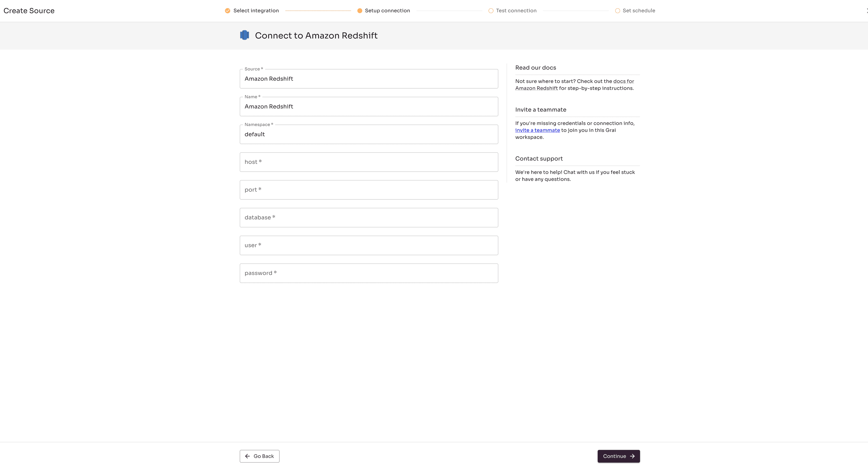This screenshot has height=470, width=868.
Task: Select the Select integration step in the stepper
Action: [256, 10]
